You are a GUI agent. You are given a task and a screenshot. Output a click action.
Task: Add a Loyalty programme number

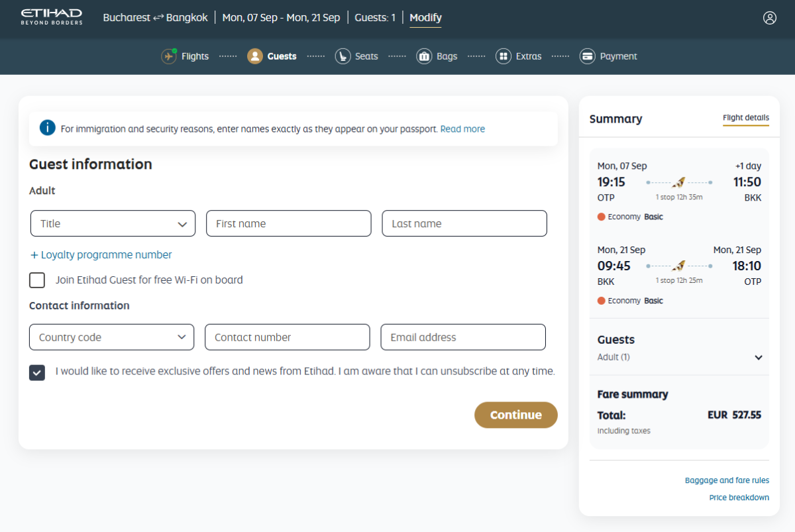pyautogui.click(x=101, y=255)
